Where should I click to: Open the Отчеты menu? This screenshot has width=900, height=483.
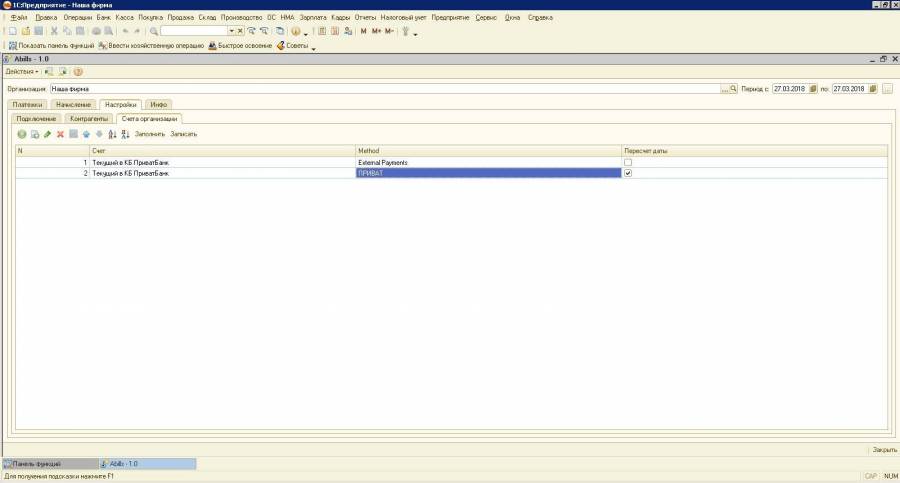(x=365, y=18)
